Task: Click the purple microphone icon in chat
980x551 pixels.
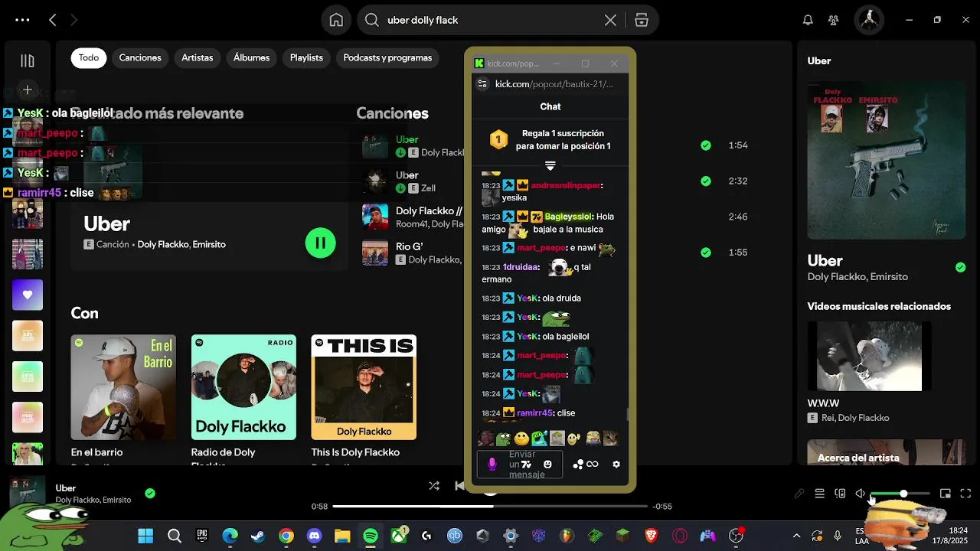Action: pyautogui.click(x=492, y=464)
